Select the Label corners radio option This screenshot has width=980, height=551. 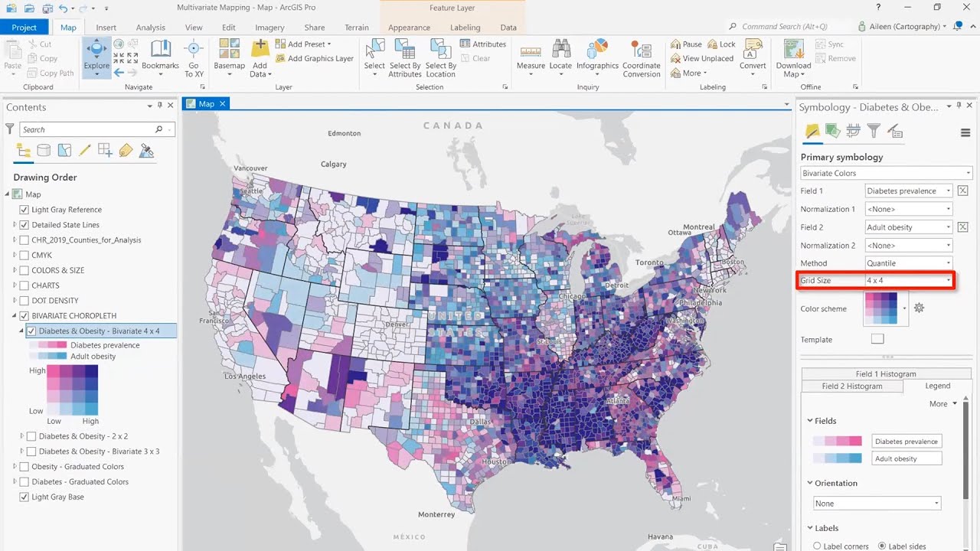(x=817, y=546)
